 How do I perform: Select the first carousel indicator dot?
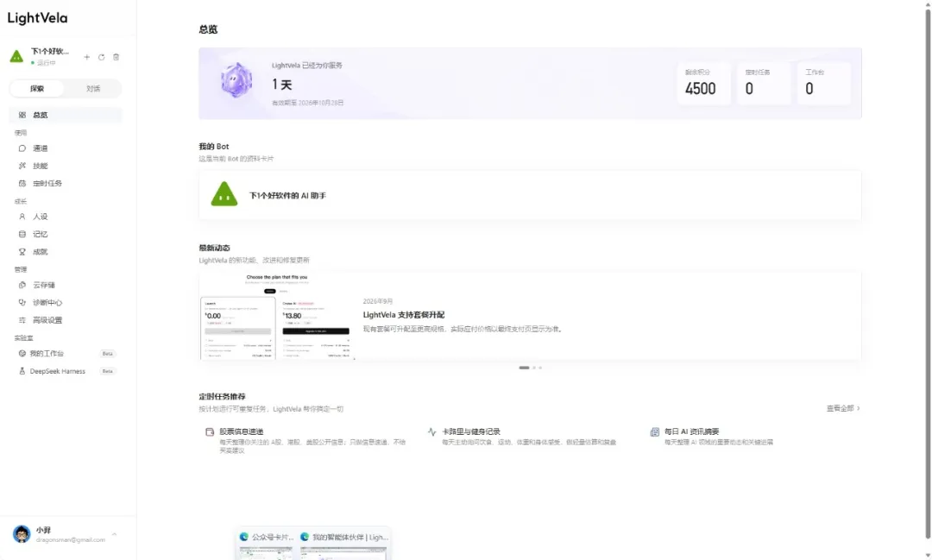coord(524,368)
